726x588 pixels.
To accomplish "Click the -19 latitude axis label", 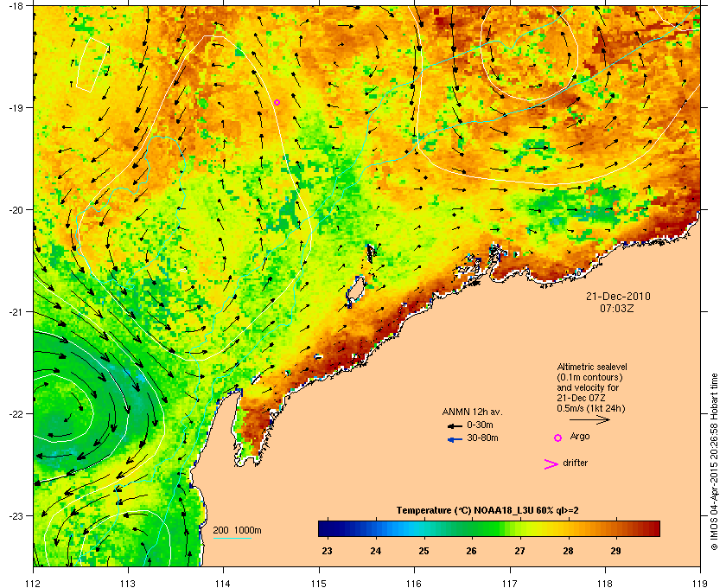I will pos(17,107).
